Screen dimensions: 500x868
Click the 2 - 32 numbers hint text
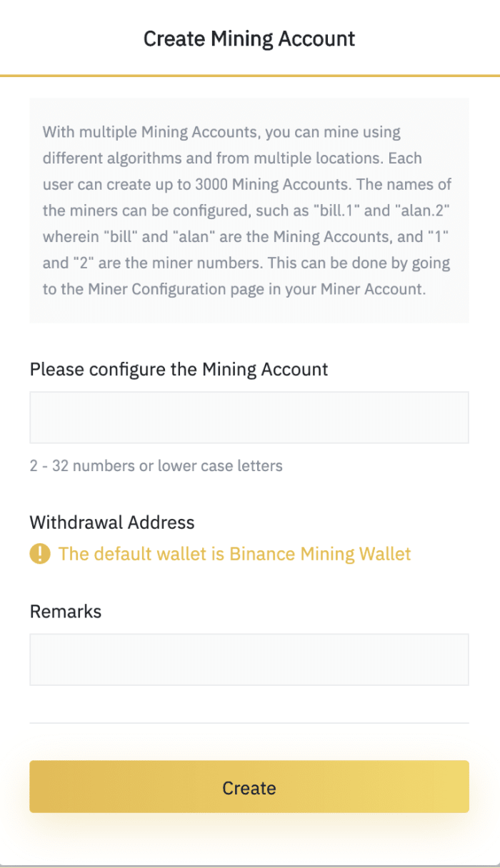click(x=156, y=466)
